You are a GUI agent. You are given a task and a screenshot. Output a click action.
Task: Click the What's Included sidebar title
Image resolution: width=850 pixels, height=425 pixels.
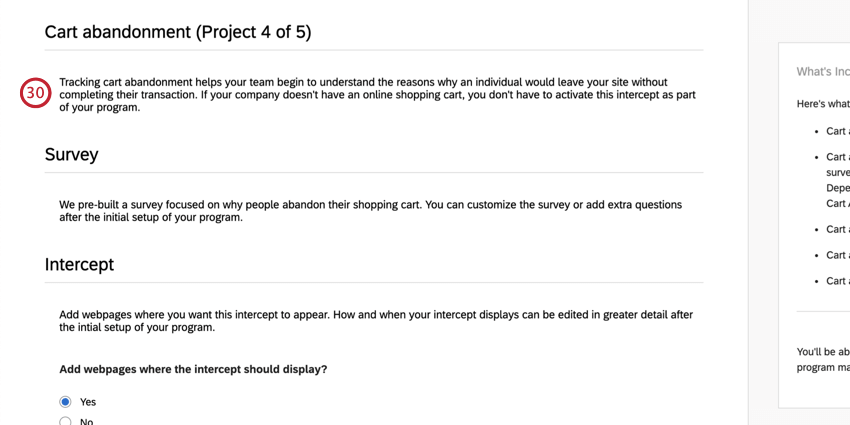(823, 72)
